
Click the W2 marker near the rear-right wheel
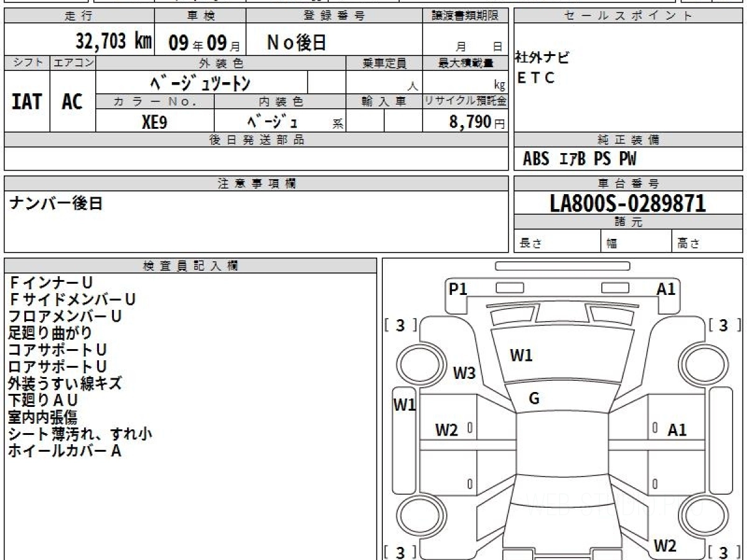pyautogui.click(x=665, y=546)
